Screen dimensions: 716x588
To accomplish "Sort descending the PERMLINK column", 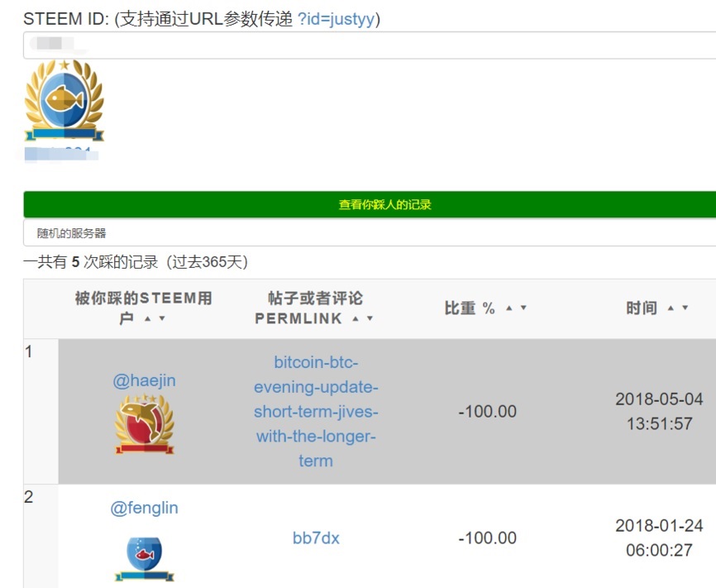I will (370, 319).
